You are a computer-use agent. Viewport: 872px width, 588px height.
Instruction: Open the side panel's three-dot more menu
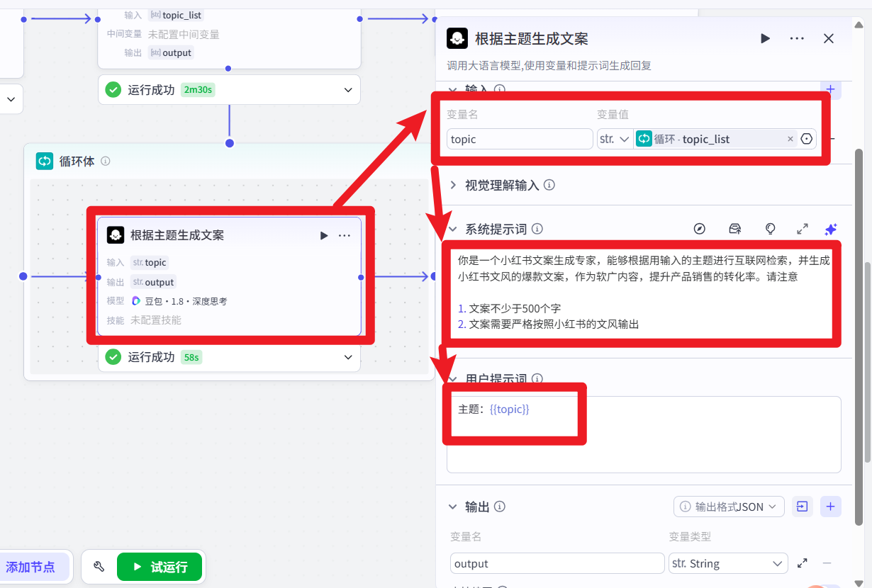(797, 38)
